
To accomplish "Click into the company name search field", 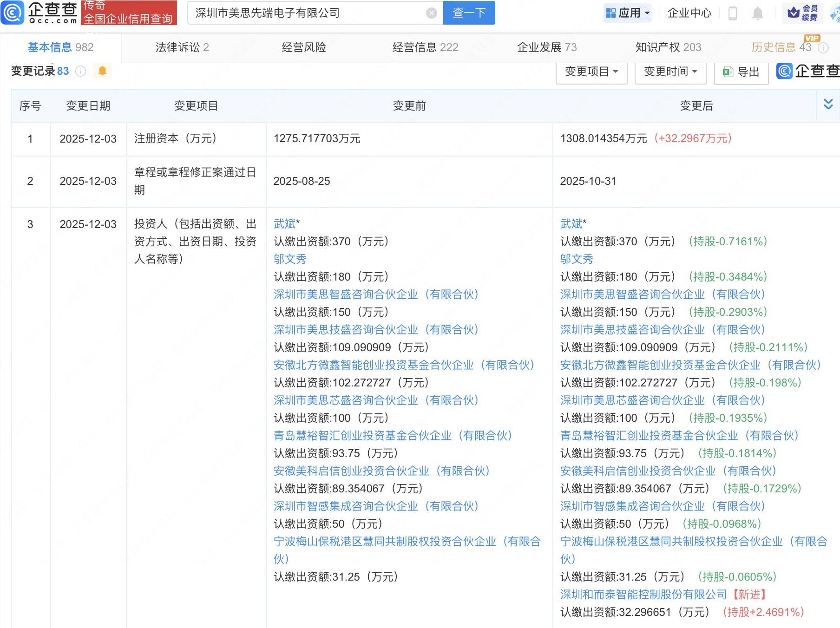I will (307, 13).
